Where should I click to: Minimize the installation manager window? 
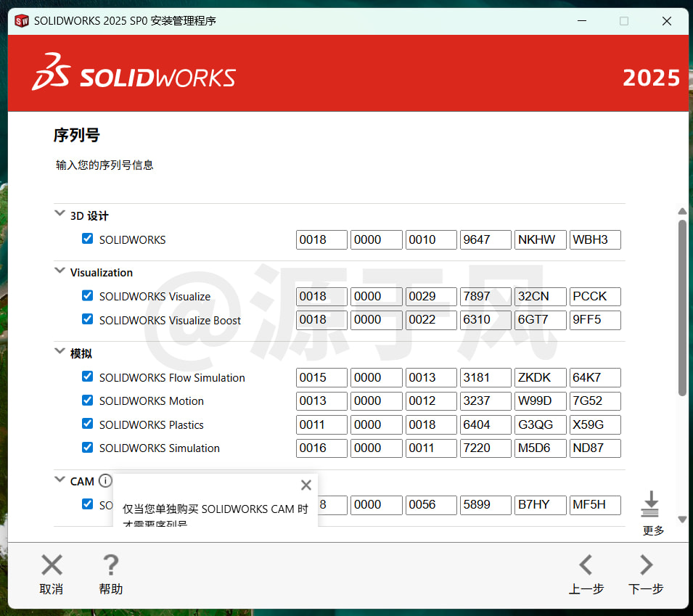click(582, 21)
